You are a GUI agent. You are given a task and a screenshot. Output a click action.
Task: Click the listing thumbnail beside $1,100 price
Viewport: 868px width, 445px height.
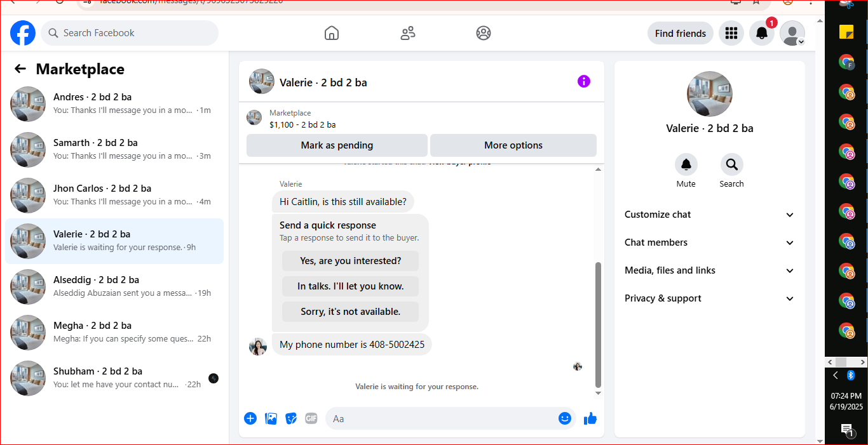point(254,117)
